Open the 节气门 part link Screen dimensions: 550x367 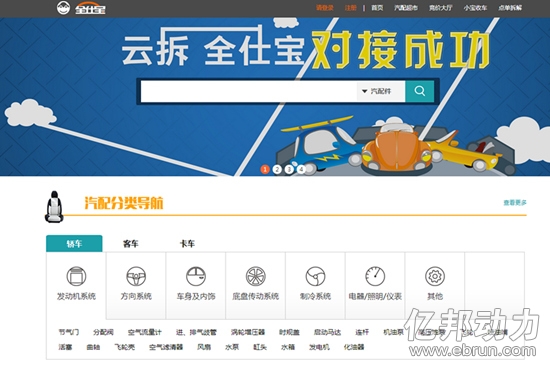click(x=69, y=332)
